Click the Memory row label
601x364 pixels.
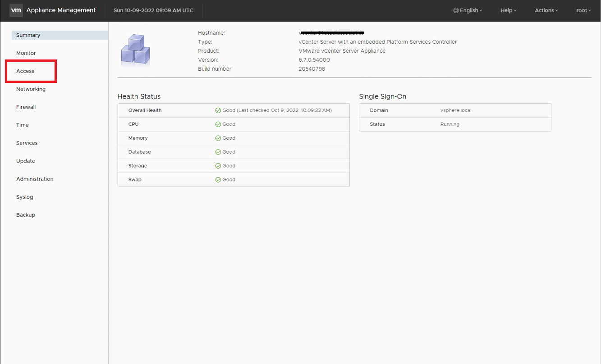click(x=138, y=138)
